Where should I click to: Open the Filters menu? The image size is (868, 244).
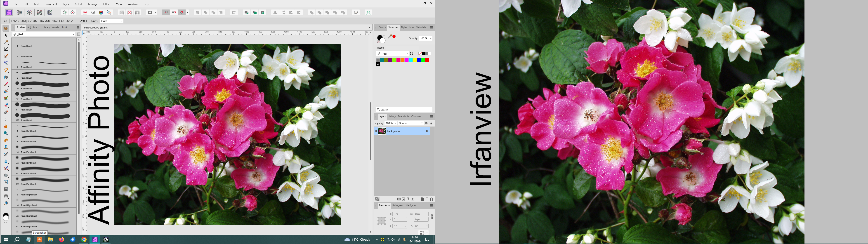pos(107,4)
